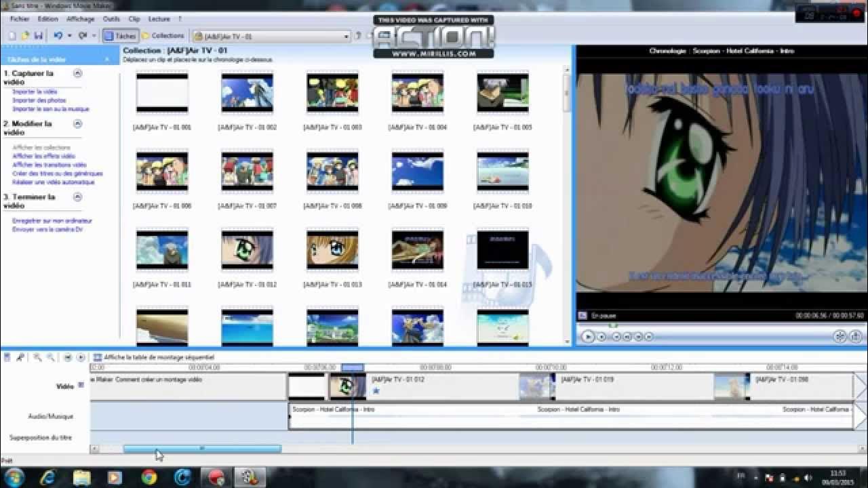Select the Air TV - 01 019 timeline clip

[x=616, y=386]
